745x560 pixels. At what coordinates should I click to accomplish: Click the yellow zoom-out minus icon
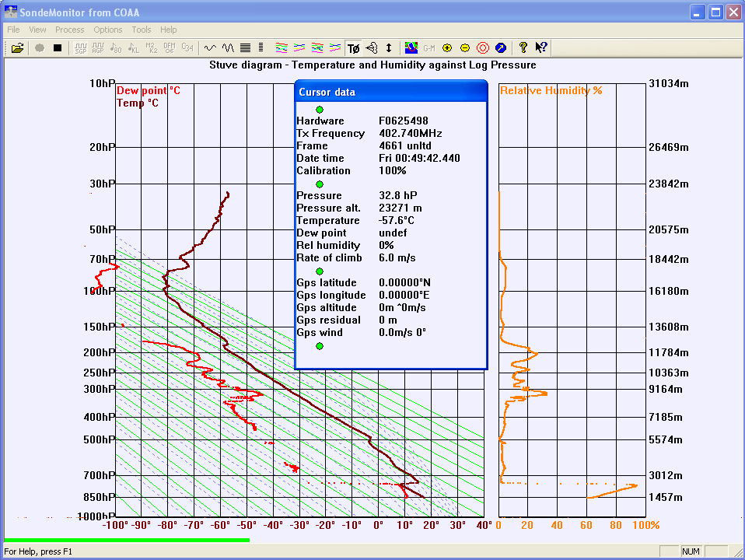click(465, 47)
